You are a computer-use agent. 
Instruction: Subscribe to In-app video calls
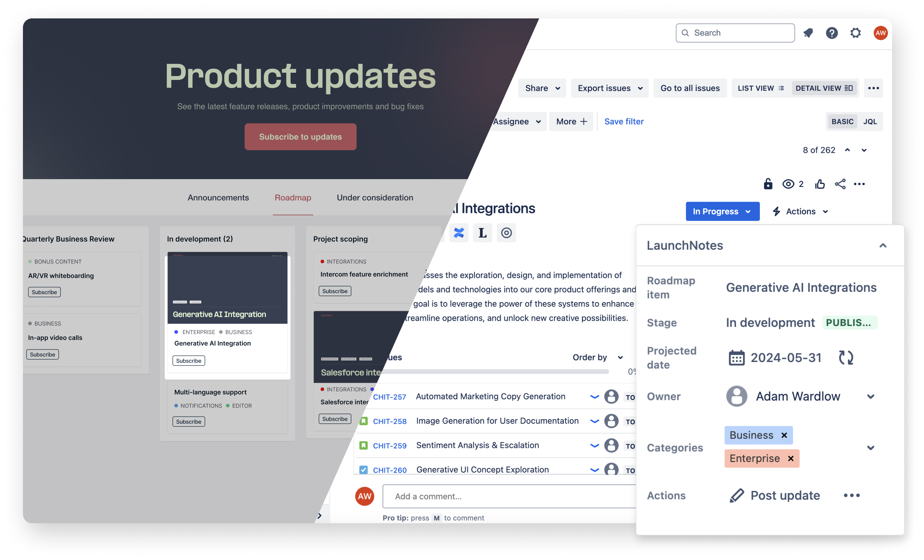point(42,354)
